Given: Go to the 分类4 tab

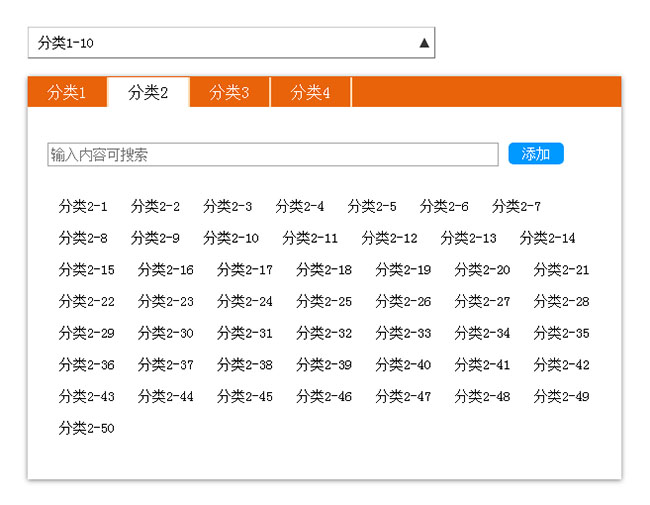Looking at the screenshot, I should pyautogui.click(x=310, y=93).
